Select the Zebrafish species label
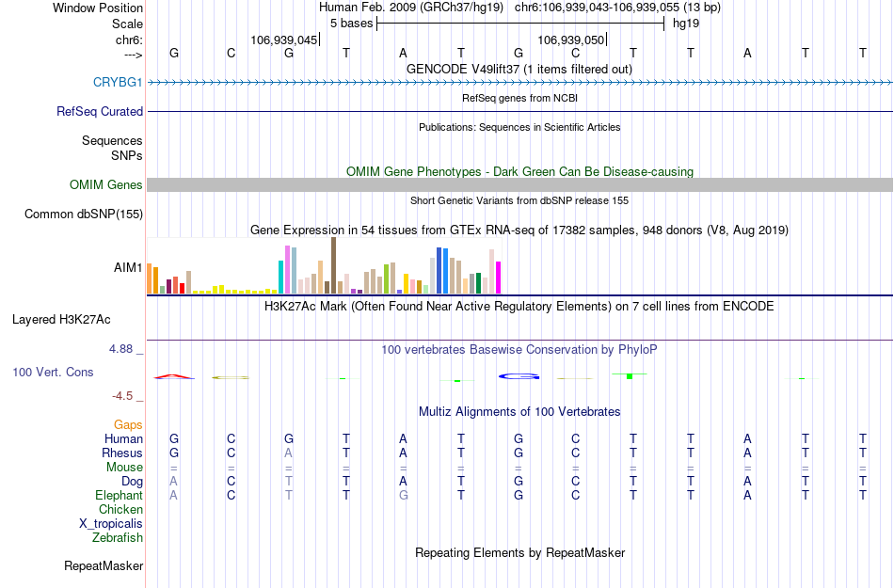Viewport: 894px width, 588px height. pos(118,537)
